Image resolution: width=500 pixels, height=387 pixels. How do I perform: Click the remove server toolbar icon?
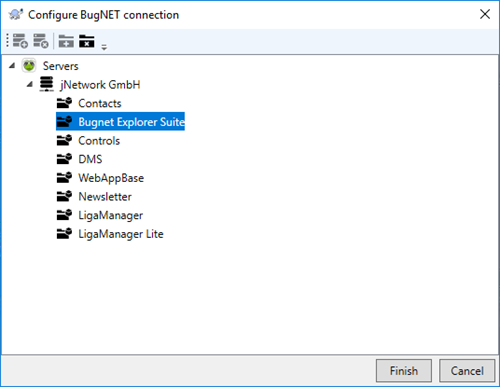[x=41, y=41]
